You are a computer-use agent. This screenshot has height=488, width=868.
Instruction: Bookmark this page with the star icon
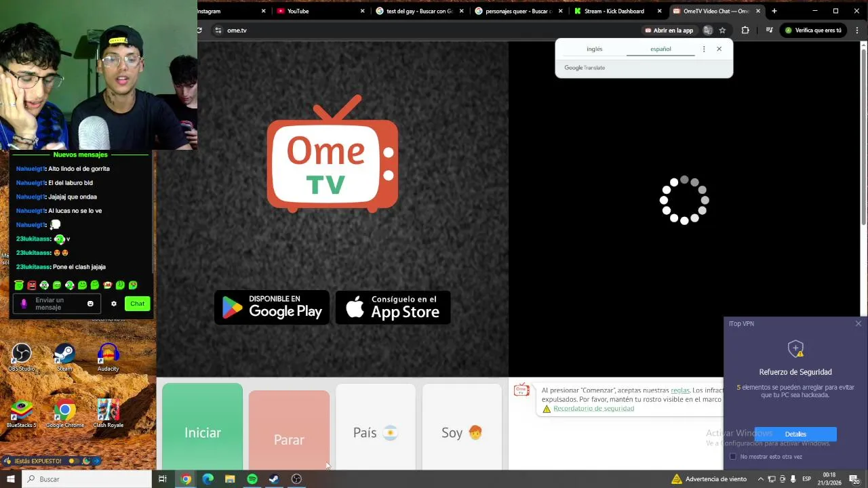pyautogui.click(x=723, y=30)
